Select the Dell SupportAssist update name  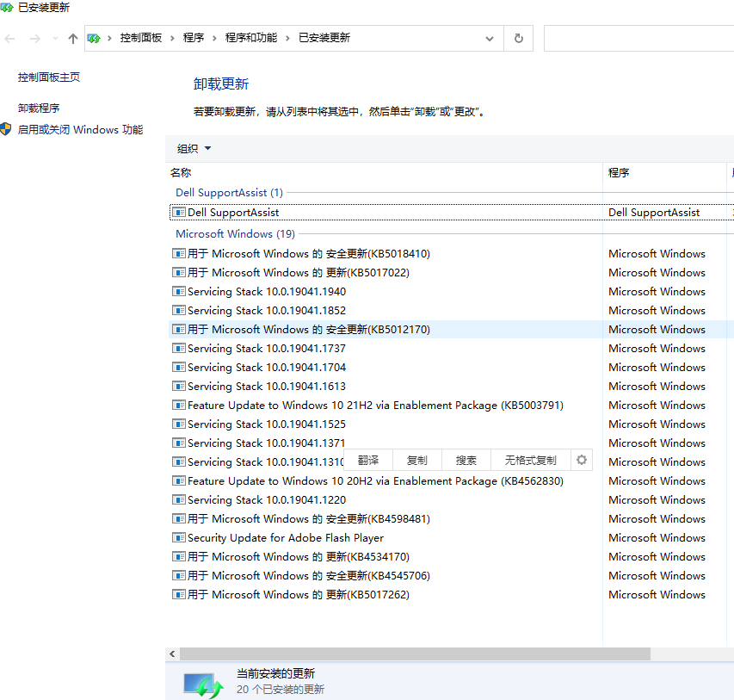[x=233, y=213]
